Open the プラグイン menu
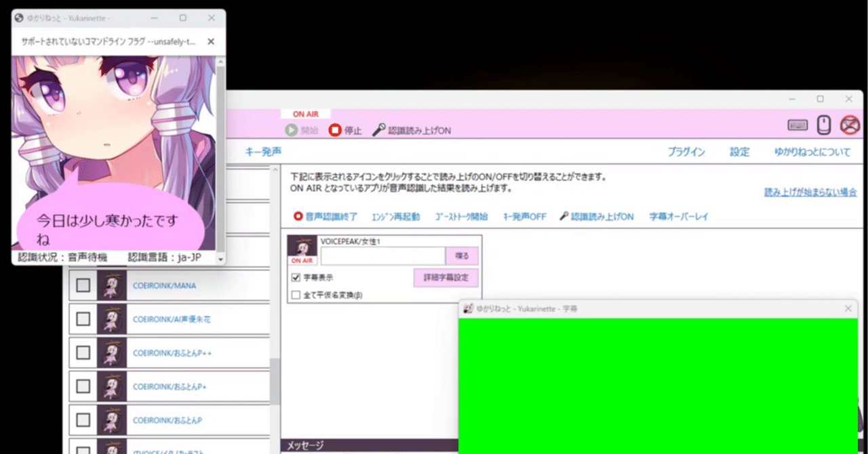The width and height of the screenshot is (868, 454). (686, 152)
